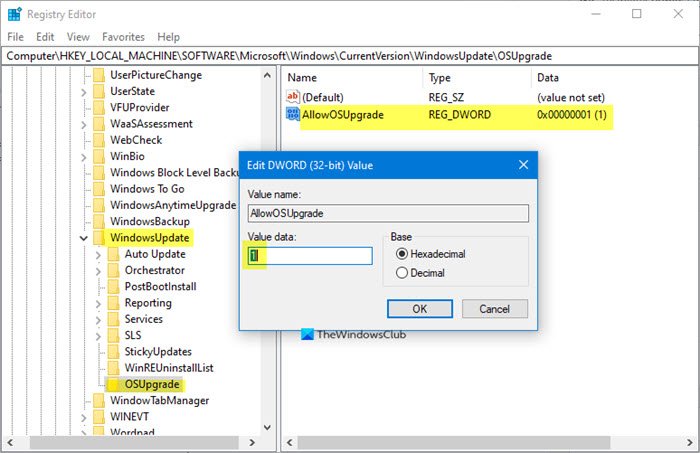Open the File menu
700x453 pixels.
[x=15, y=37]
